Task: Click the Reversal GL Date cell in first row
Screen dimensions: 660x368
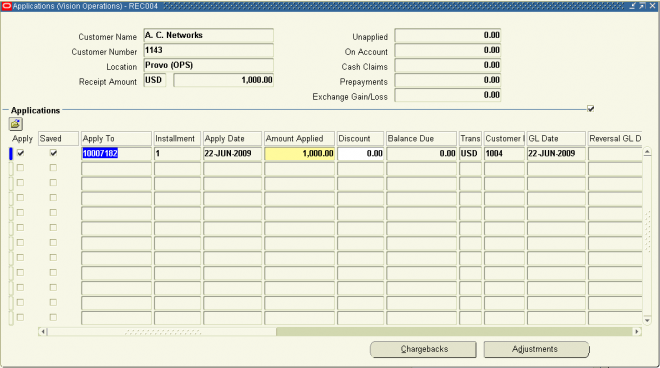Action: click(615, 154)
